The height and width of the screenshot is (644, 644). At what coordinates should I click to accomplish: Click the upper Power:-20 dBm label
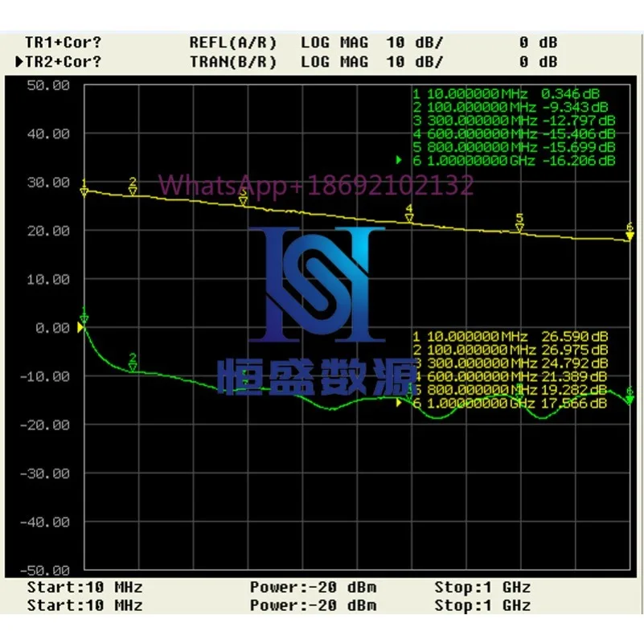[x=314, y=588]
